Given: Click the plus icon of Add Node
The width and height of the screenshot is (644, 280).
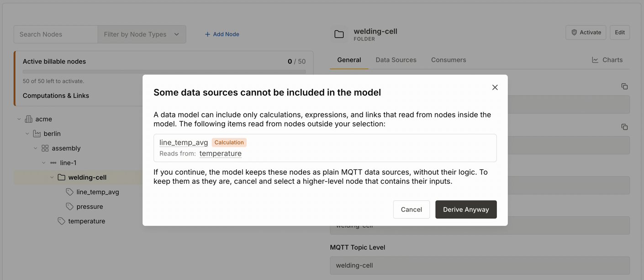Looking at the screenshot, I should point(207,34).
